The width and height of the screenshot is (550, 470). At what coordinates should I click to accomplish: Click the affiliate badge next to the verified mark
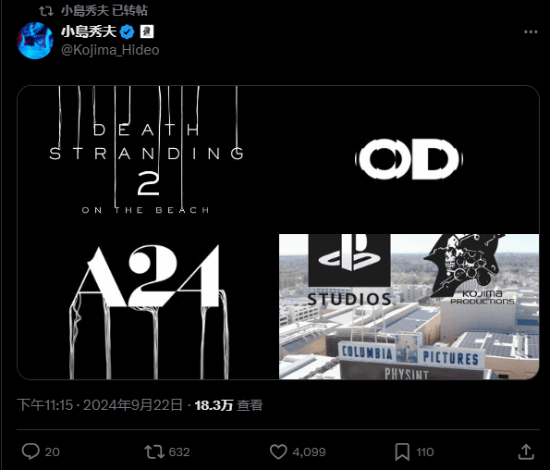[x=147, y=32]
